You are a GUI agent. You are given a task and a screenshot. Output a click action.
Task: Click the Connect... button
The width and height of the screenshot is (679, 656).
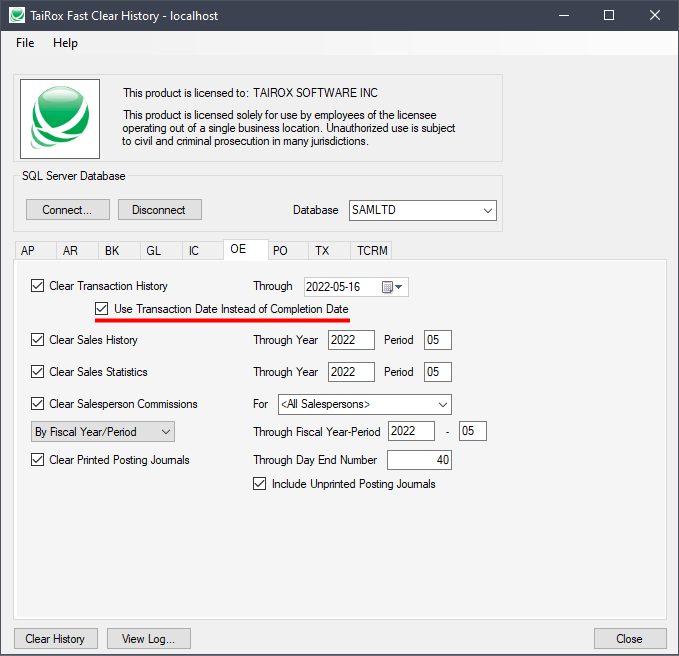68,210
